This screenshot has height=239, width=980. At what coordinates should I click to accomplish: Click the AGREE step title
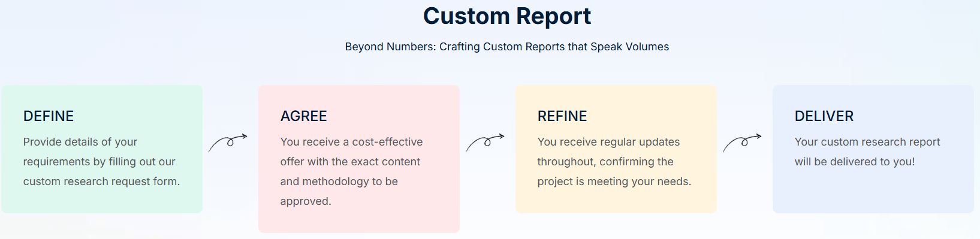tap(304, 116)
